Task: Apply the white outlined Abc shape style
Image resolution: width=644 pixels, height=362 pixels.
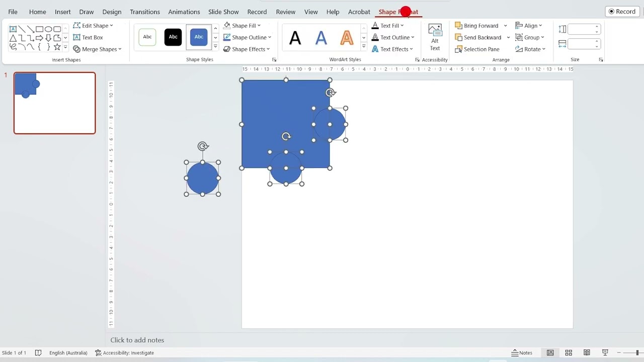Action: coord(147,37)
